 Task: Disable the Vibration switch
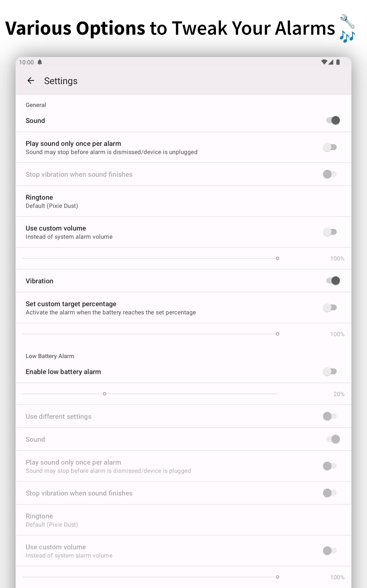(333, 281)
